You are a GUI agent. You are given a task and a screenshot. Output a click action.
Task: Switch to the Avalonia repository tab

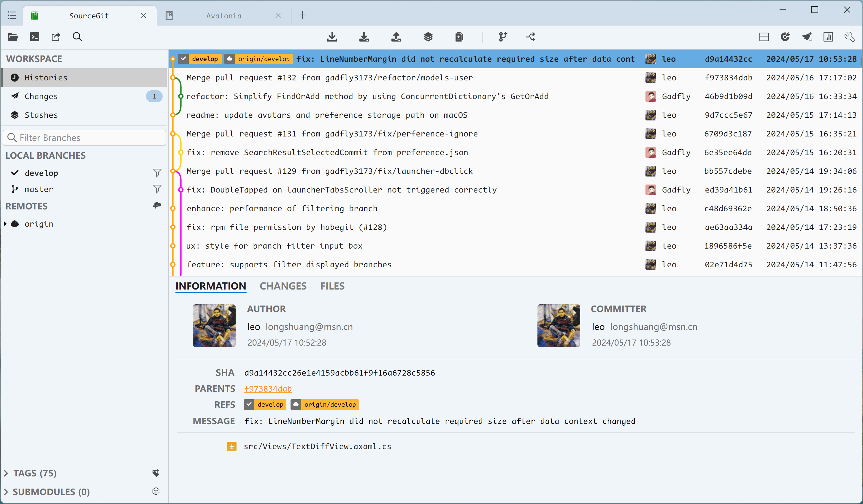click(x=223, y=15)
